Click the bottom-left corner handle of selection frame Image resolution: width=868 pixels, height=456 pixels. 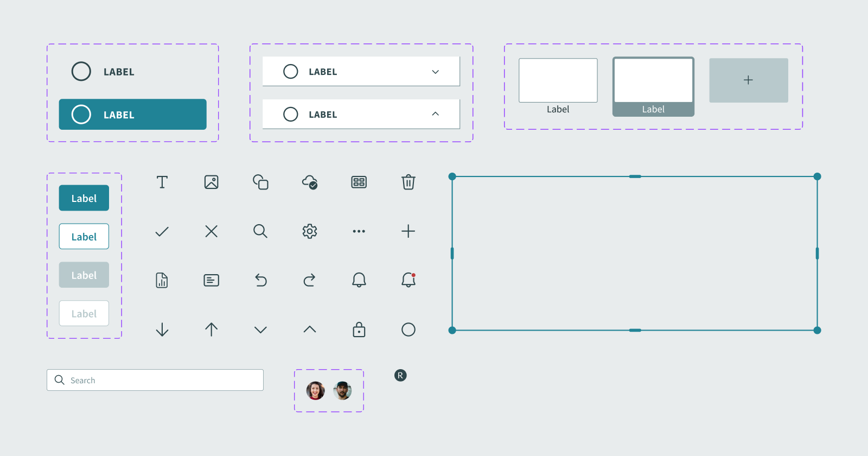[x=452, y=330]
